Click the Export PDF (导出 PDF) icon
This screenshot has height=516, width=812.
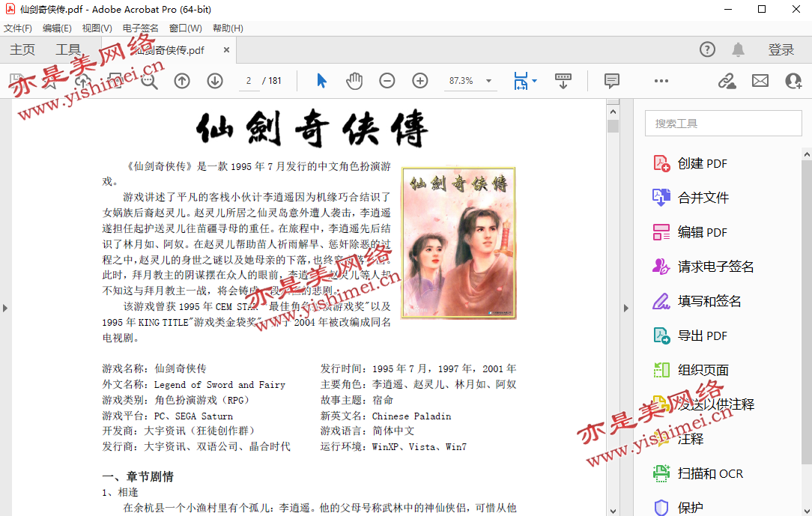pos(661,336)
